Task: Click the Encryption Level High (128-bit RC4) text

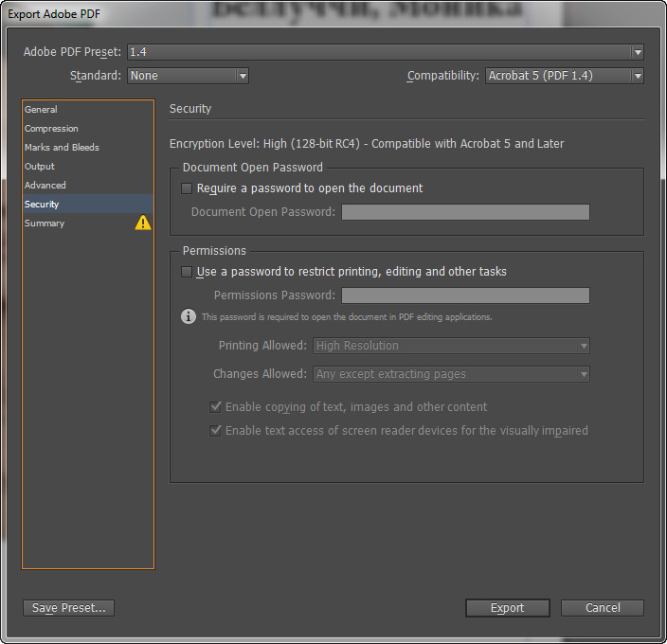Action: point(367,144)
